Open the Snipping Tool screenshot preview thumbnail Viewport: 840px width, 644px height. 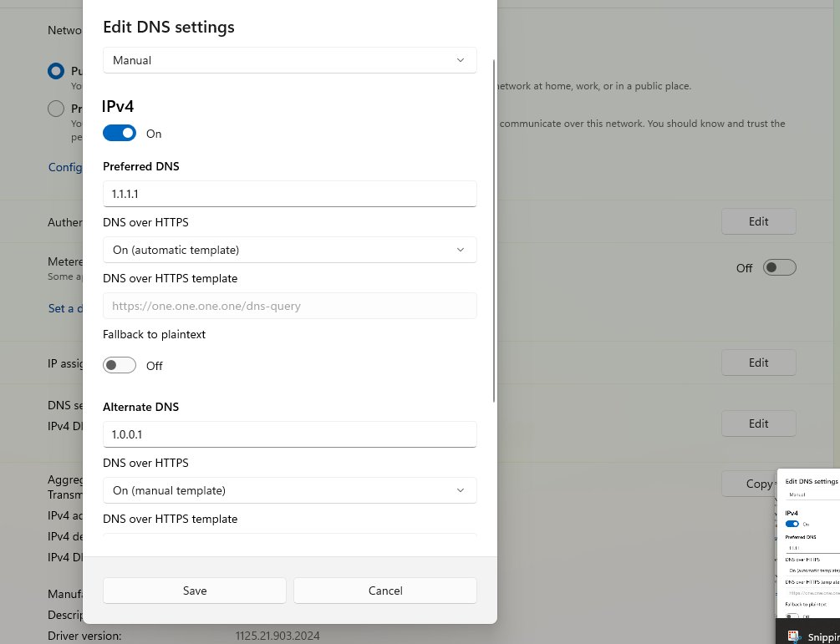(808, 544)
